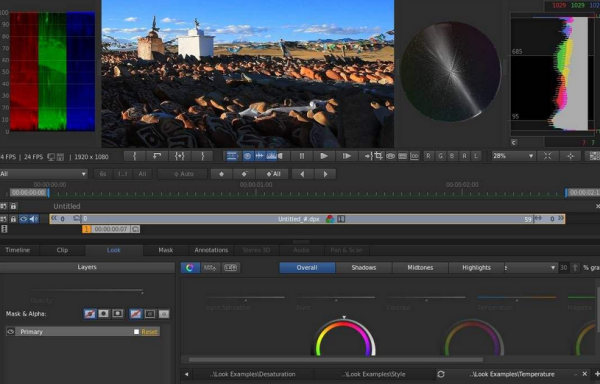This screenshot has height=384, width=600.
Task: Click the small icon after the 00:00:00:07 timecode
Action: click(x=135, y=229)
